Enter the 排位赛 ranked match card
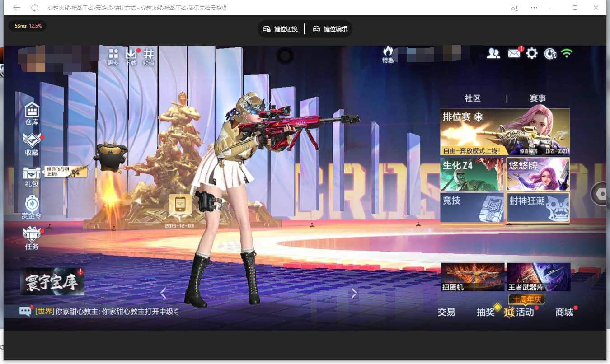 (505, 132)
